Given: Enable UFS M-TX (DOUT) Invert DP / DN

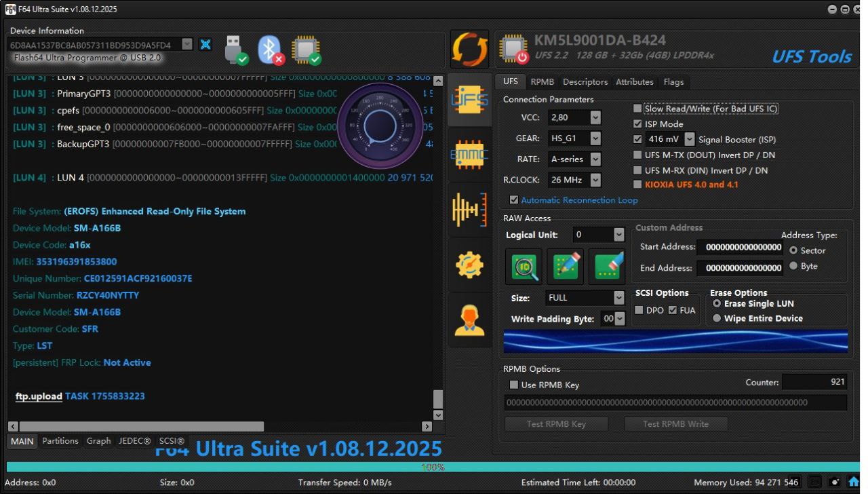Looking at the screenshot, I should [637, 155].
